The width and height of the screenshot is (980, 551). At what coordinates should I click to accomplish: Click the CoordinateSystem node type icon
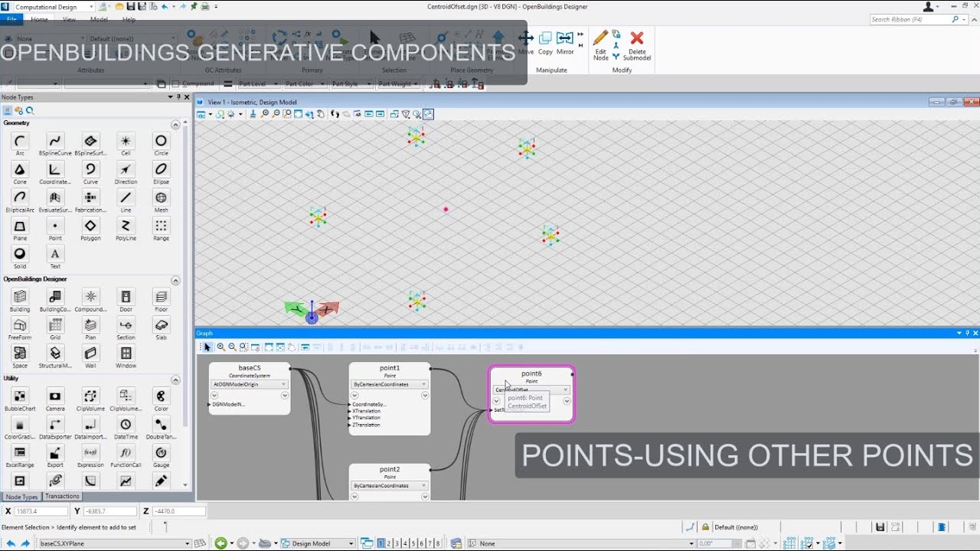coord(55,172)
